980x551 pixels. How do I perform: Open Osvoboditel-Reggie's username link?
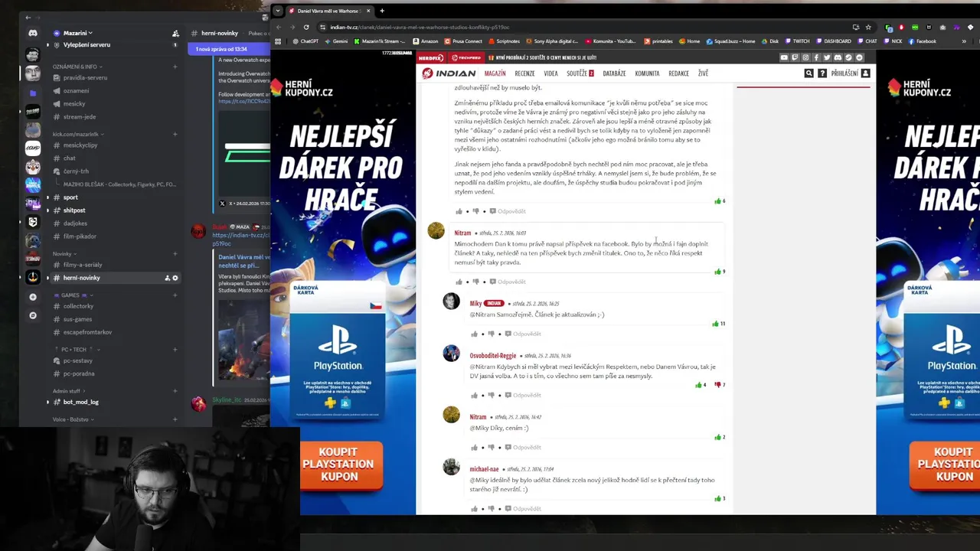493,356
